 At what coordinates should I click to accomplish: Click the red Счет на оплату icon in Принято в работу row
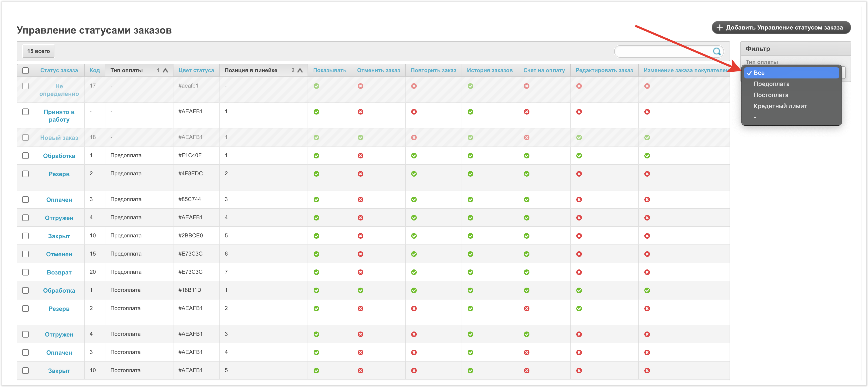click(x=526, y=112)
